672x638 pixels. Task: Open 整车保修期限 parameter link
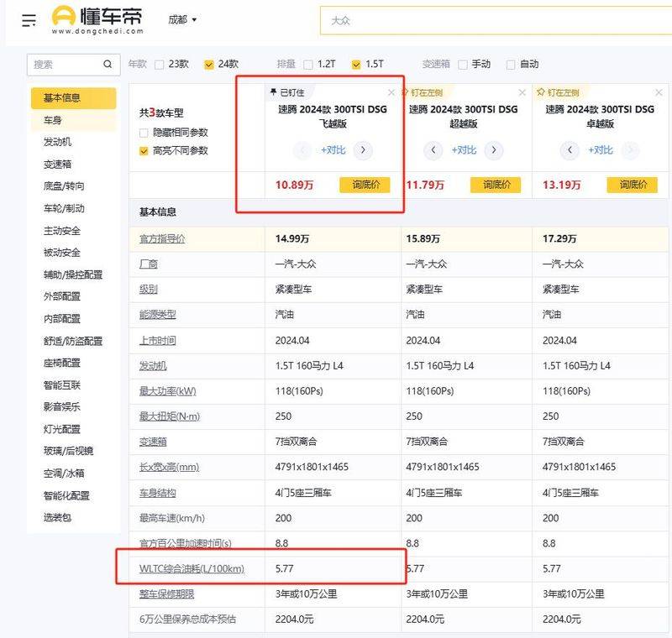coord(166,594)
